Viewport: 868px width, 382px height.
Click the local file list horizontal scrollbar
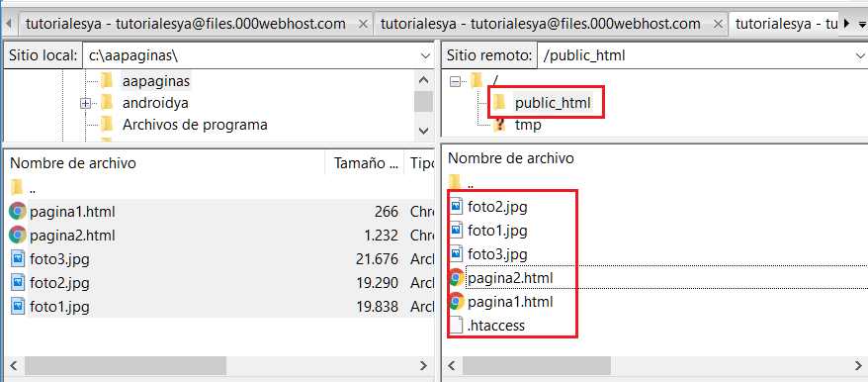click(x=217, y=365)
